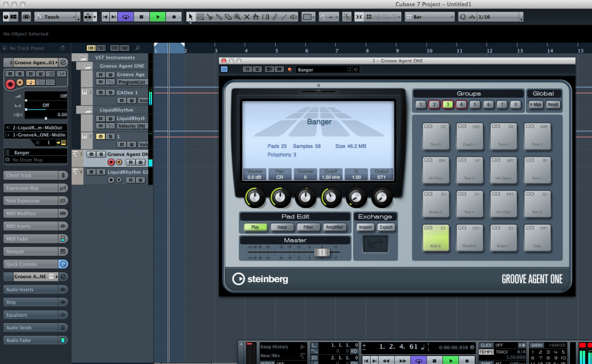Click the Master volume fader handle
This screenshot has width=592, height=364.
pyautogui.click(x=321, y=252)
